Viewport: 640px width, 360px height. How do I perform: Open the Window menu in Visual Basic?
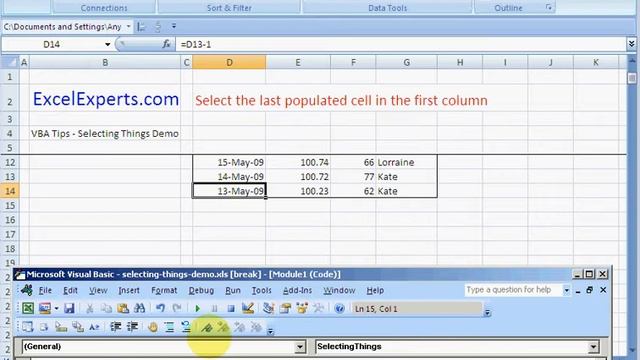[x=339, y=290]
